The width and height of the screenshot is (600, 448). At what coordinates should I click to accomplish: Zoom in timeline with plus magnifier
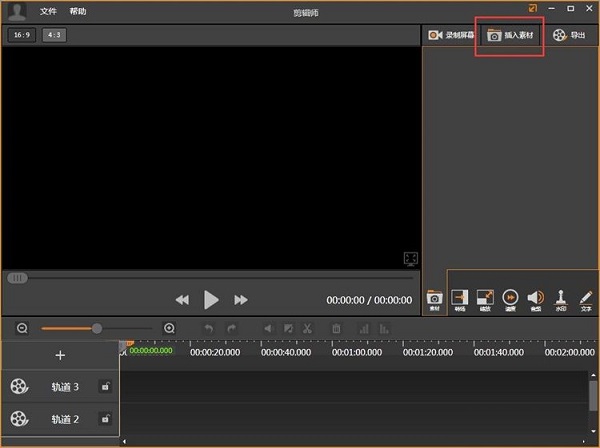(x=169, y=328)
